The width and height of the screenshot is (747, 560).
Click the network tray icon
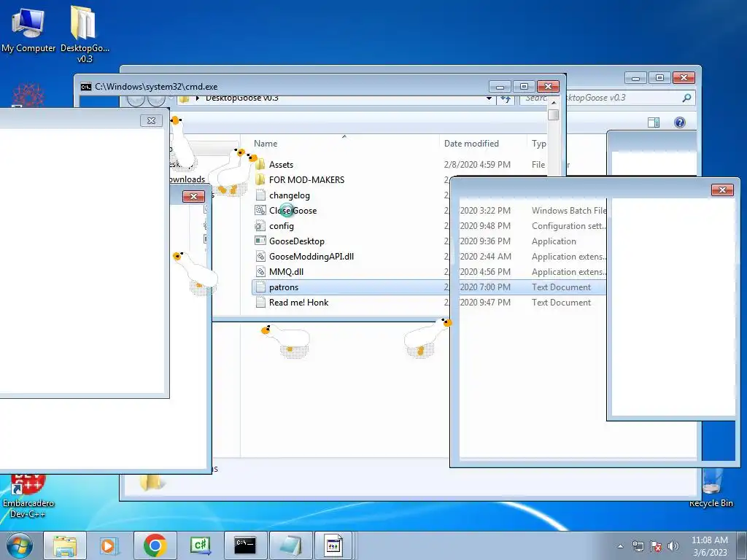638,546
